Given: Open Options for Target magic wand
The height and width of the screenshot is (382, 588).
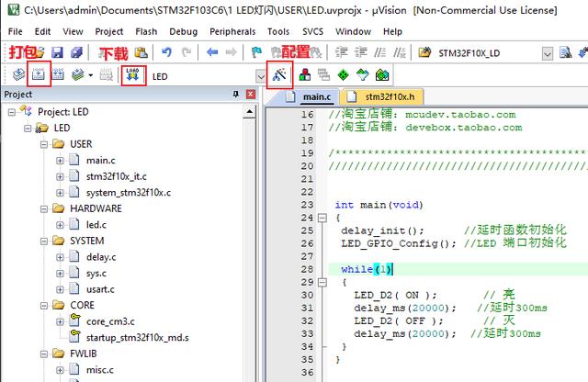Looking at the screenshot, I should (x=279, y=75).
